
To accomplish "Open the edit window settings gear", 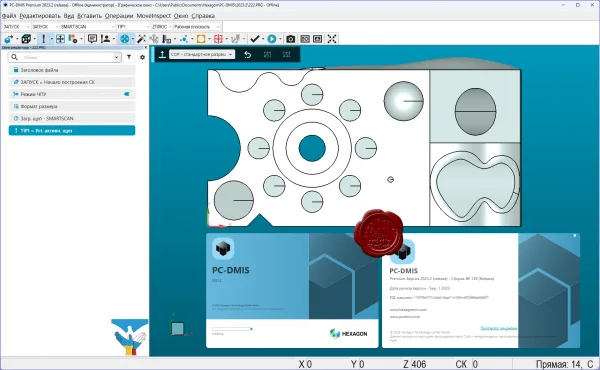I will point(142,57).
